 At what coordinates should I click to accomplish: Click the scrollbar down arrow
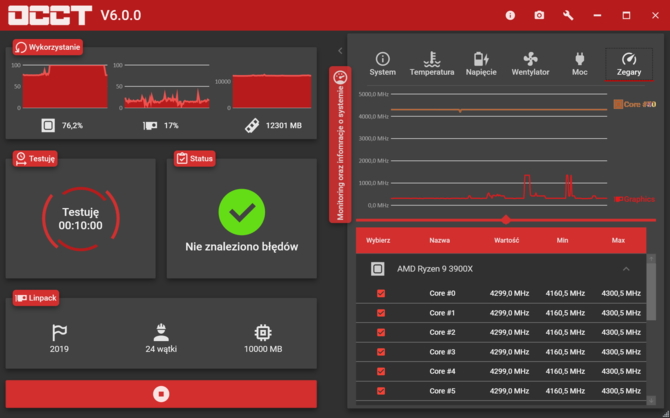(x=651, y=400)
